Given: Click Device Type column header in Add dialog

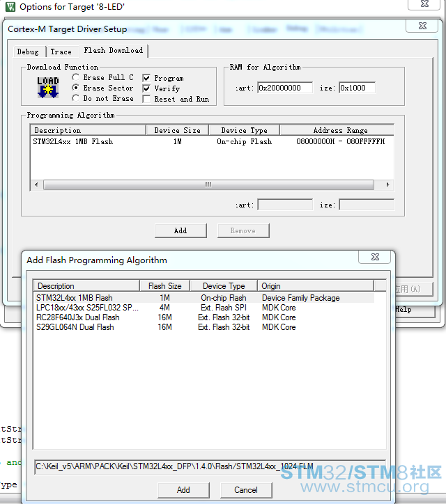Looking at the screenshot, I should click(x=224, y=285).
